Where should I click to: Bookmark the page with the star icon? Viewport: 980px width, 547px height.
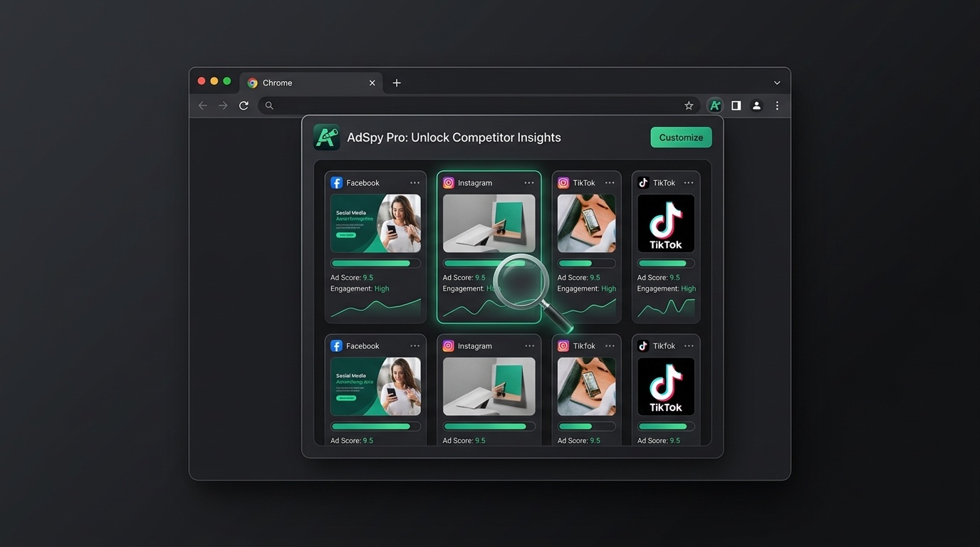pos(689,105)
